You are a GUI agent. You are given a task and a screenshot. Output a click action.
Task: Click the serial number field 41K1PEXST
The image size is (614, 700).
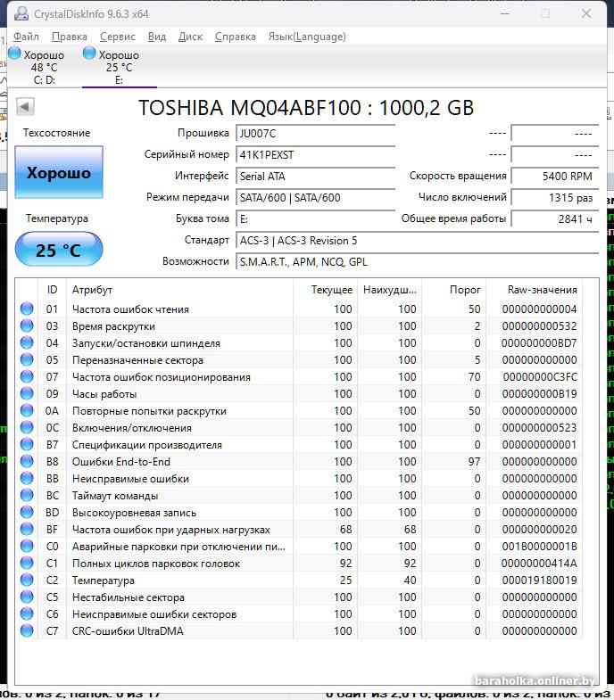tap(316, 154)
